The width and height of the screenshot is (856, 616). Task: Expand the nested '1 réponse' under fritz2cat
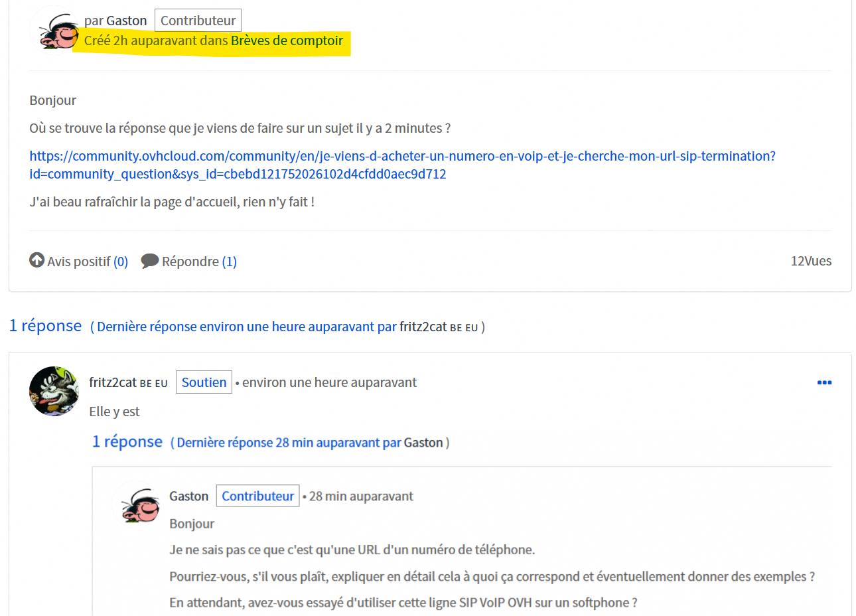click(x=127, y=442)
